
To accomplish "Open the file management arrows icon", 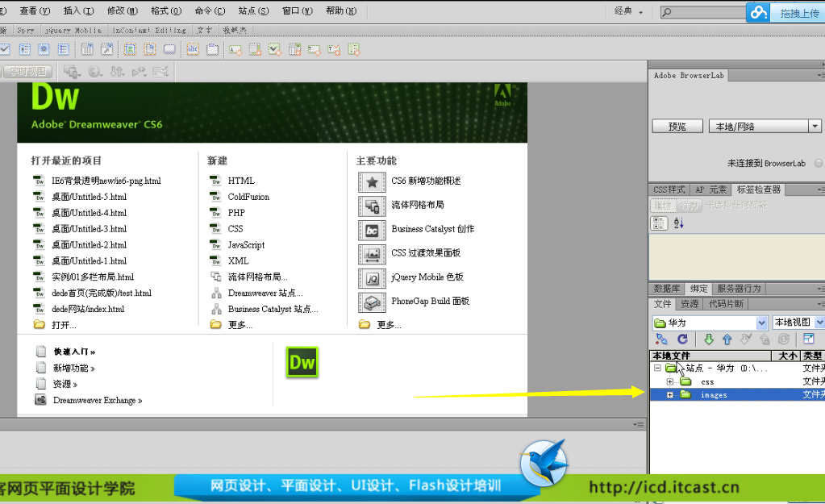I will point(117,72).
